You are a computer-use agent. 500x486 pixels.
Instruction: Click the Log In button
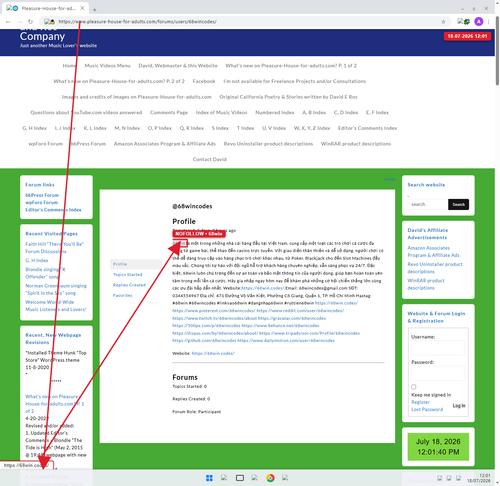459,406
